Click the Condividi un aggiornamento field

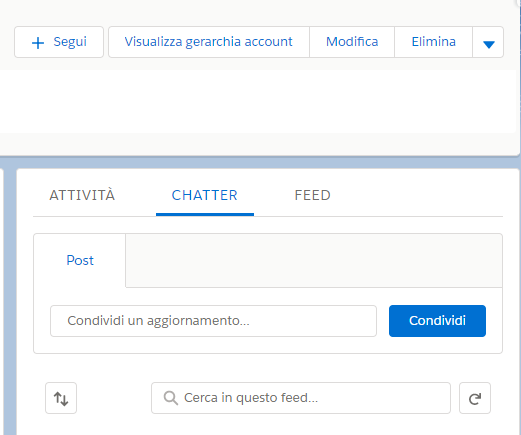(x=213, y=321)
